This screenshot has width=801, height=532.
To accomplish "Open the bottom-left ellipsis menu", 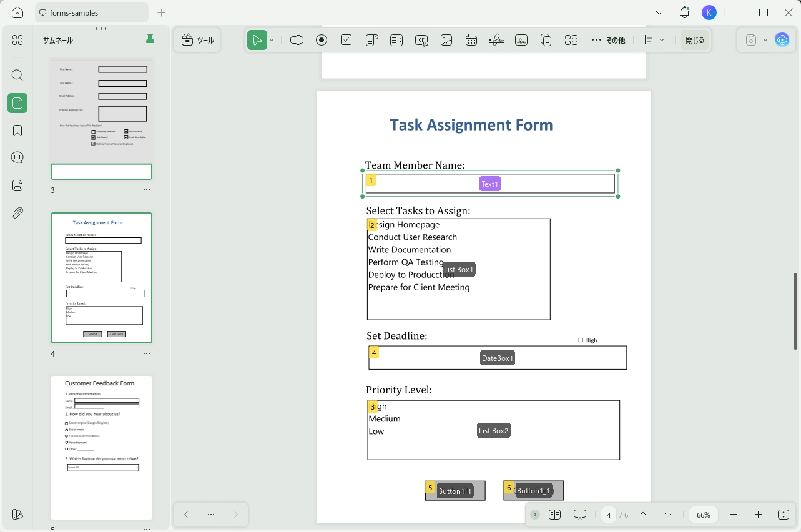I will click(x=211, y=515).
